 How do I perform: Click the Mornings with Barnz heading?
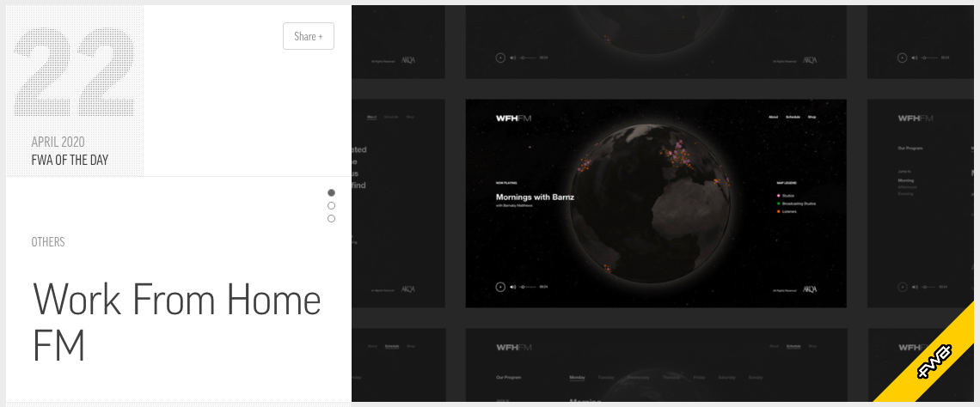535,197
